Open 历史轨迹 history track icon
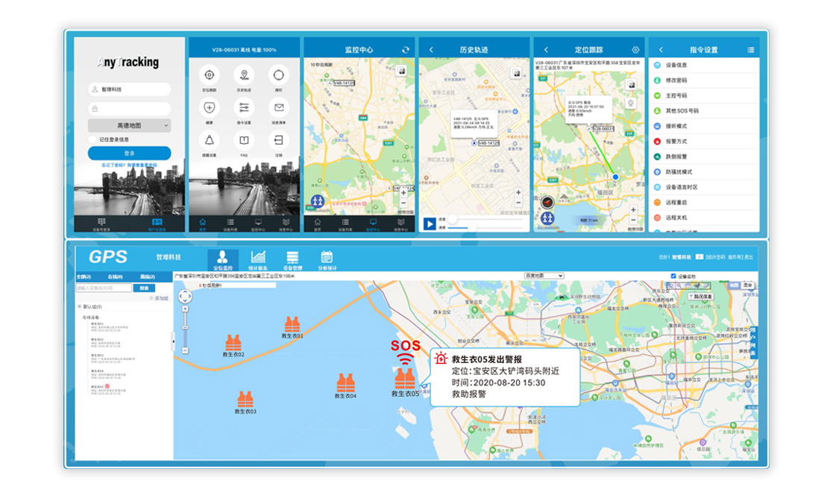 (244, 75)
